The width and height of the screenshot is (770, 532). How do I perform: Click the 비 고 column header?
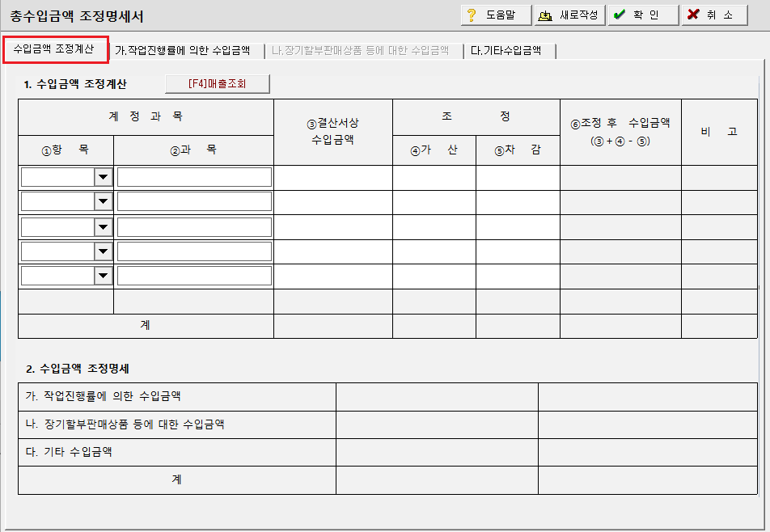(x=719, y=132)
